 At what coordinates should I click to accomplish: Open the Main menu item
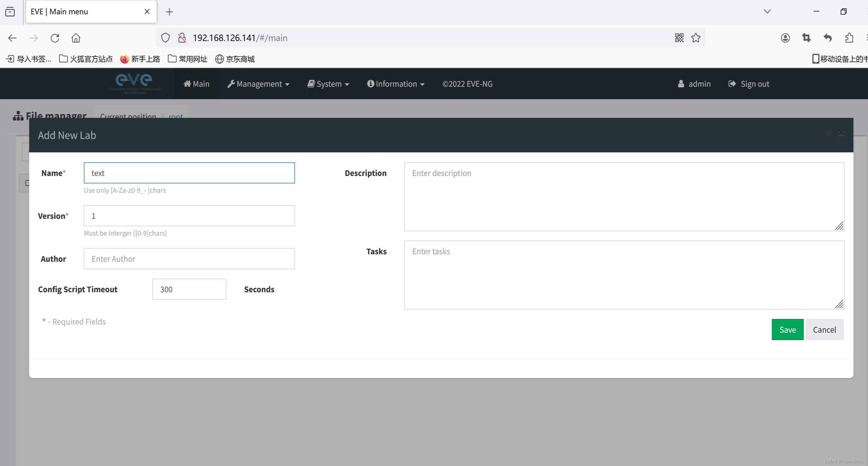tap(197, 84)
